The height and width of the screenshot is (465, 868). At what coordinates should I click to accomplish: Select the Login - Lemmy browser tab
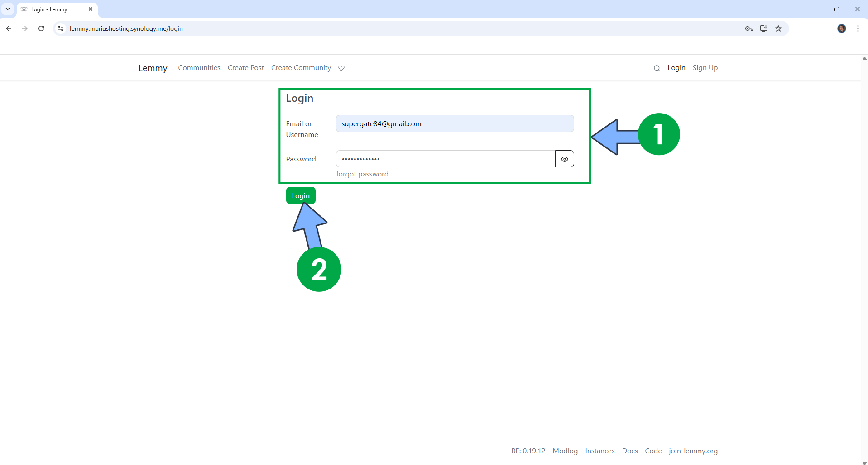[x=57, y=9]
